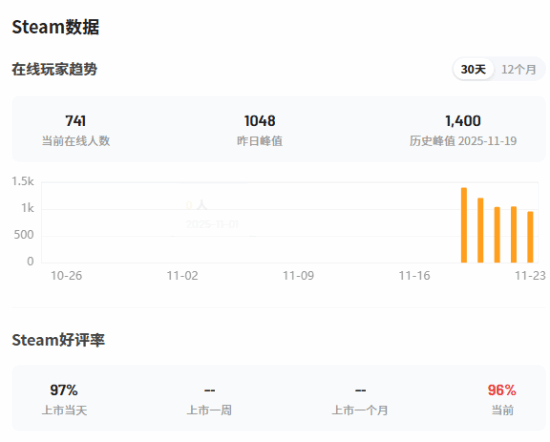Click the all-time peak value 1,400
550x442 pixels.
click(463, 121)
